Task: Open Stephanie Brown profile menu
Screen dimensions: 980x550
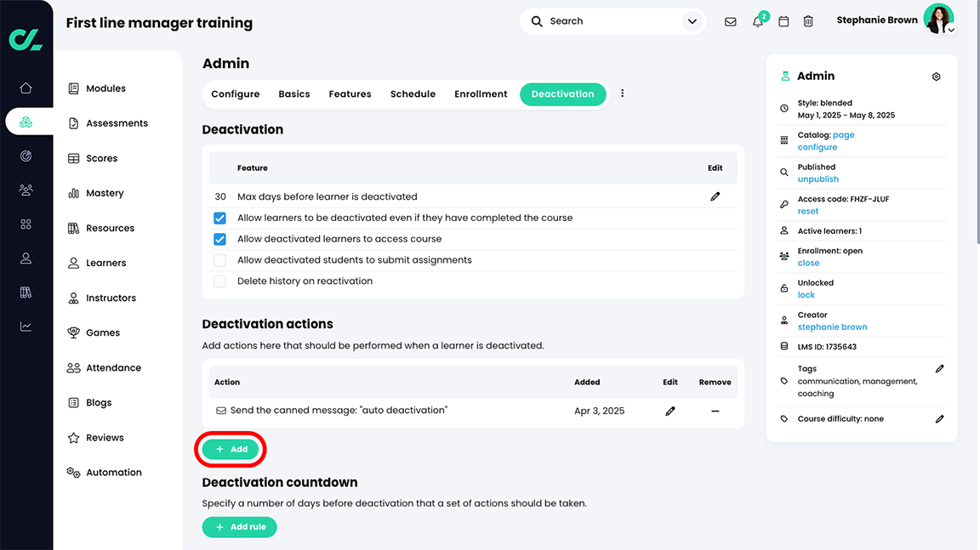Action: 938,20
